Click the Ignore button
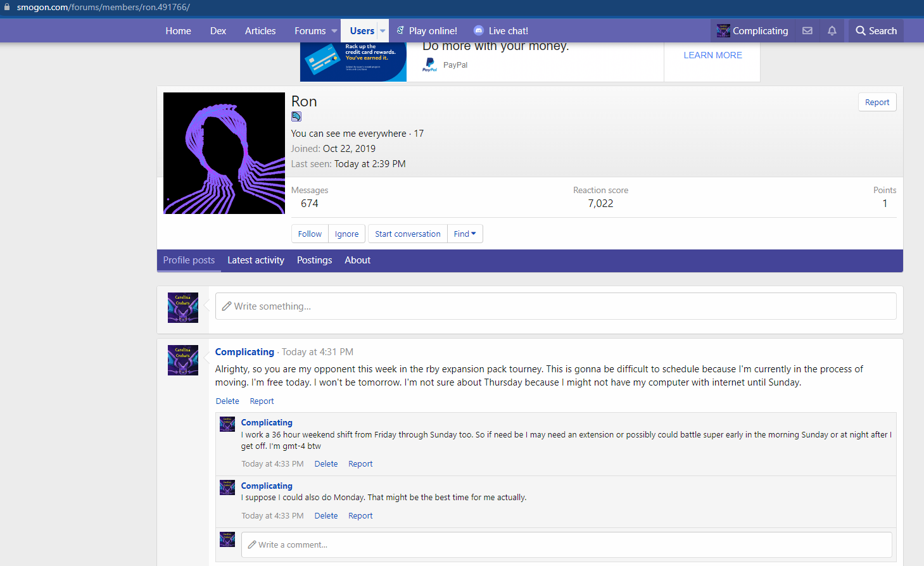The image size is (924, 566). click(x=346, y=234)
